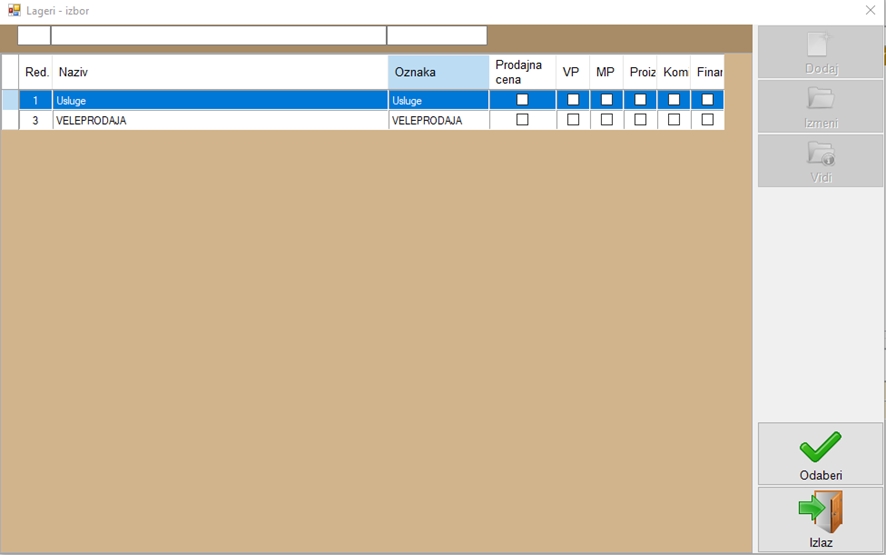Viewport: 886px width, 555px height.
Task: Click the app icon in title bar
Action: click(x=14, y=10)
